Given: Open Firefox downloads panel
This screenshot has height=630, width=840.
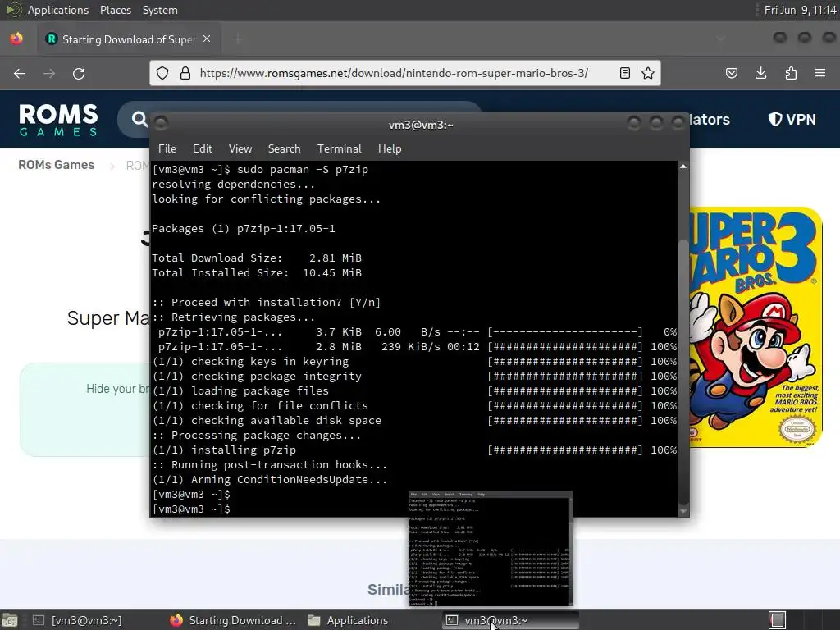Looking at the screenshot, I should tap(760, 73).
